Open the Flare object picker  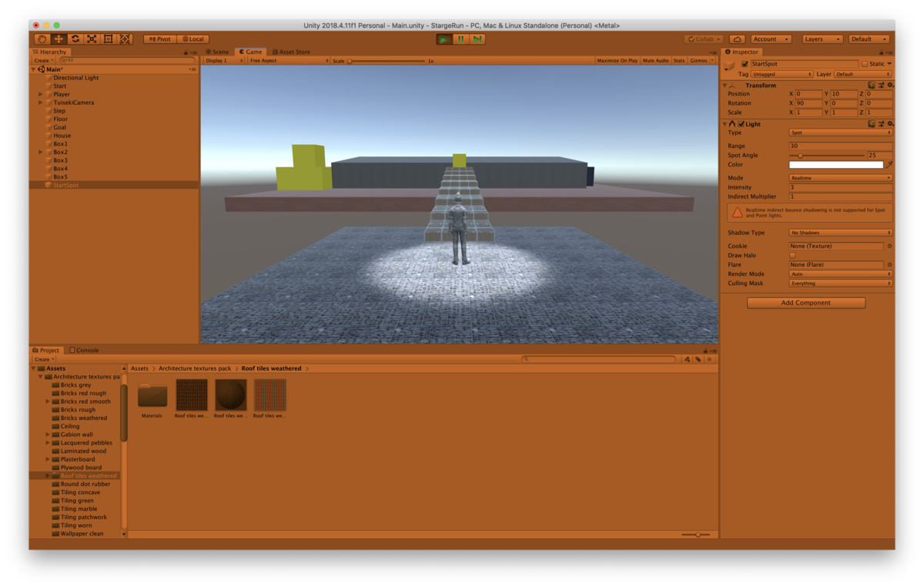tap(889, 264)
